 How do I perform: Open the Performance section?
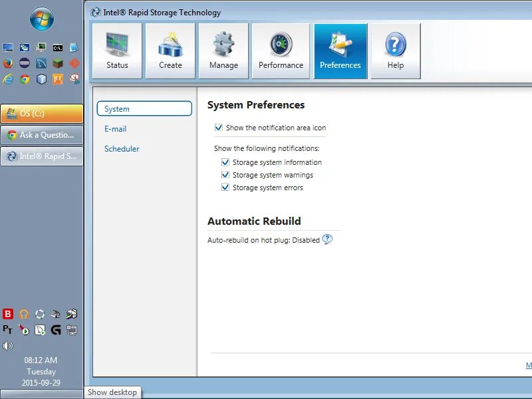281,51
